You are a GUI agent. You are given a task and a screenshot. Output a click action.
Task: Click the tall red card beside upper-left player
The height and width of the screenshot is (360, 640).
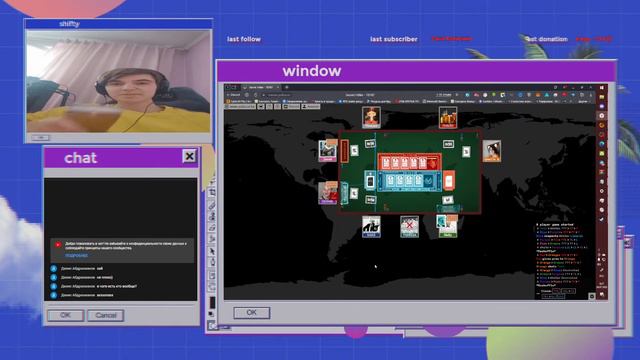click(344, 151)
